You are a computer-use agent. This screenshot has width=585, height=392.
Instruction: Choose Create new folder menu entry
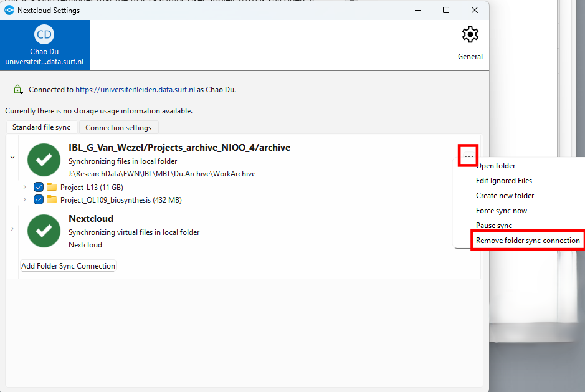505,196
